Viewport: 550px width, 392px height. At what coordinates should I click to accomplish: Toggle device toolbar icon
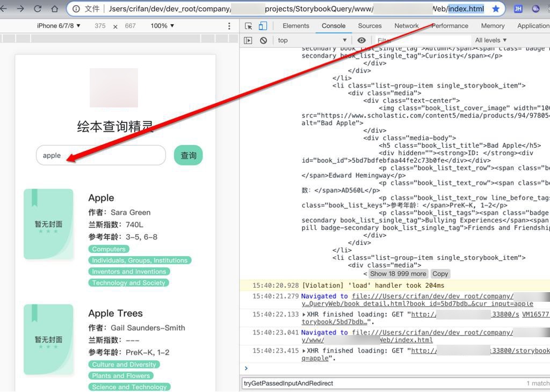262,26
